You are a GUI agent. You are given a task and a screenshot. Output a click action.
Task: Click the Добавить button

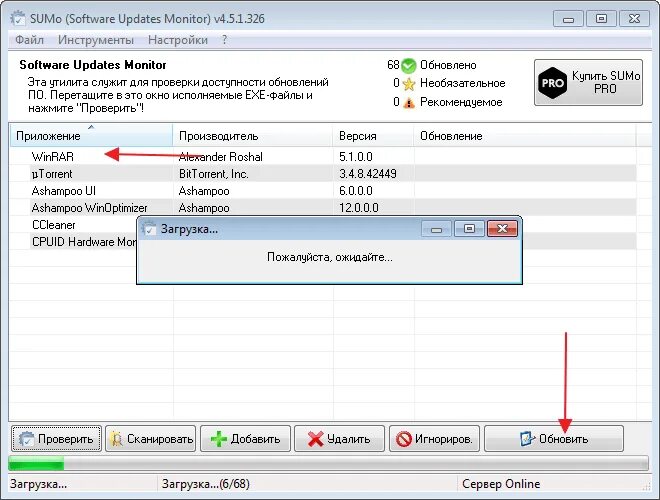tap(245, 439)
